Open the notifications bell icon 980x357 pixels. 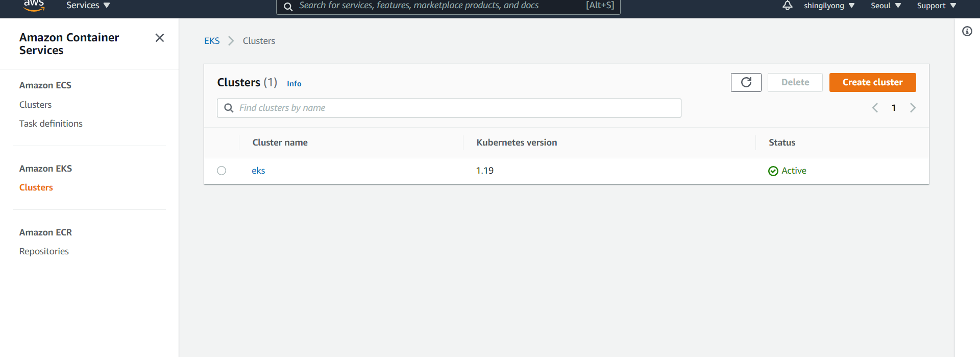click(788, 6)
